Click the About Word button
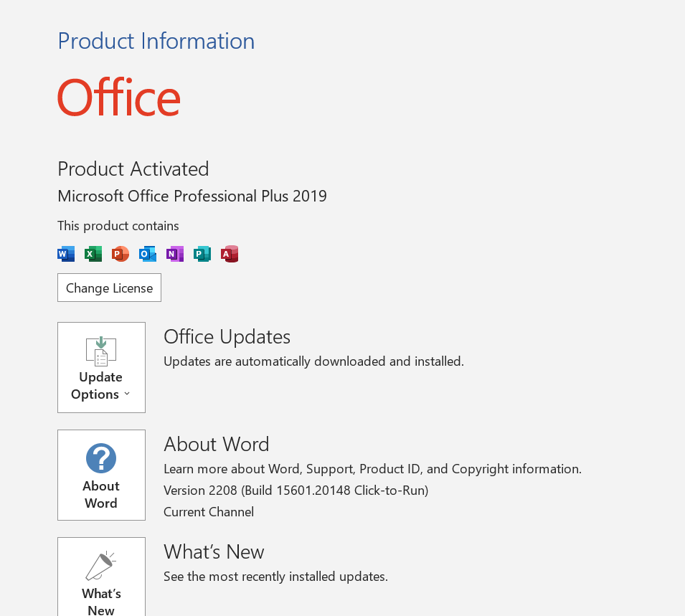The width and height of the screenshot is (685, 616). pyautogui.click(x=100, y=475)
